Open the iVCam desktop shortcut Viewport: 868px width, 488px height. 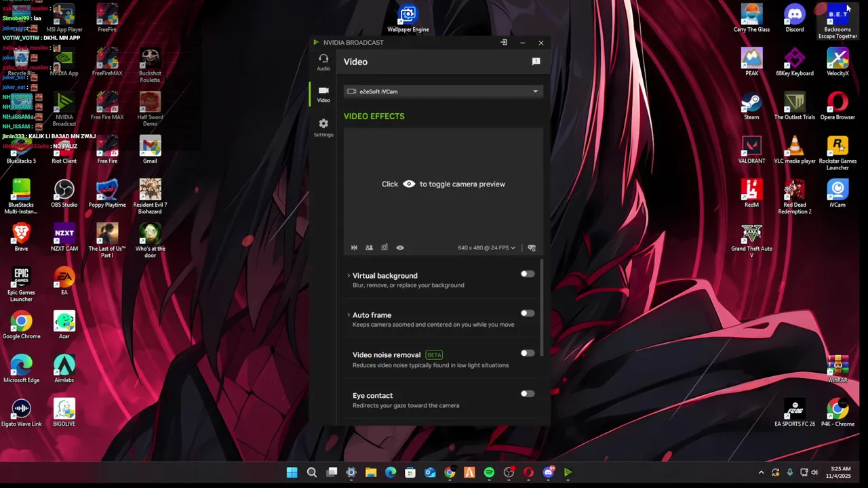point(837,194)
